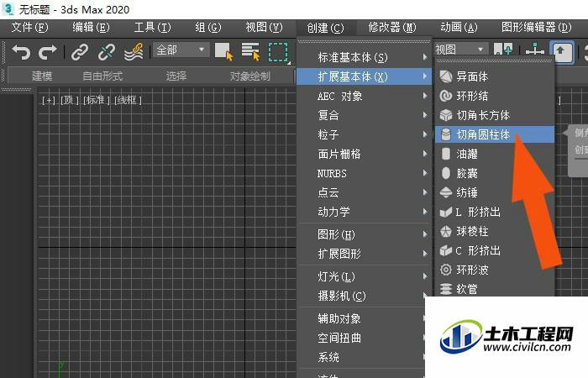Open the 工具(T) menu
The width and height of the screenshot is (588, 378).
point(152,28)
